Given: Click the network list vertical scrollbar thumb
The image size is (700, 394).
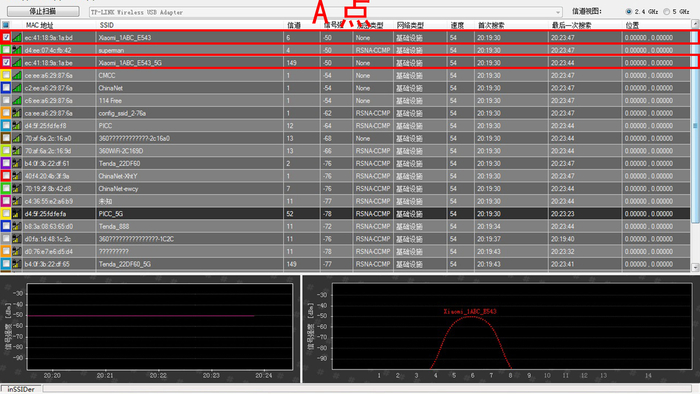Looking at the screenshot, I should tap(695, 125).
